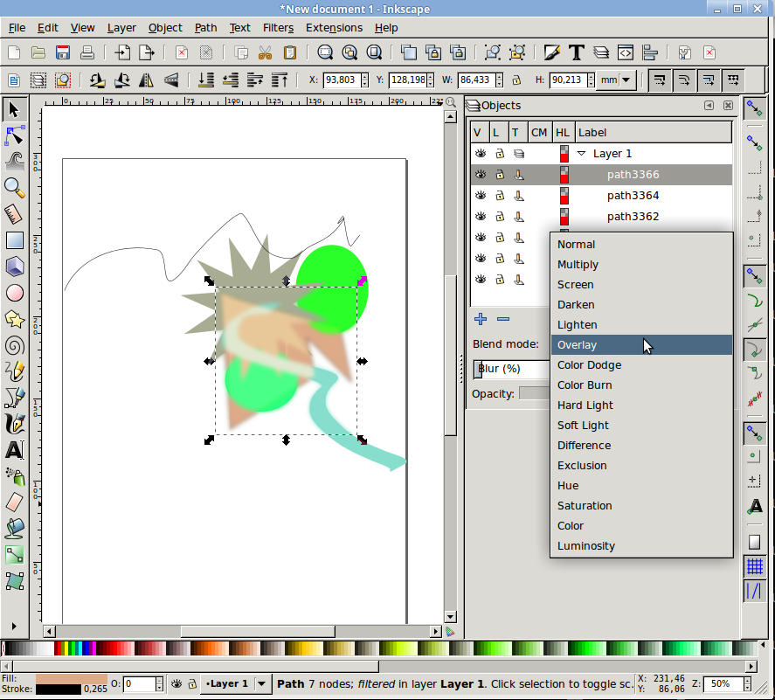Viewport: 775px width, 700px height.
Task: Toggle lock on path3364
Action: [499, 196]
